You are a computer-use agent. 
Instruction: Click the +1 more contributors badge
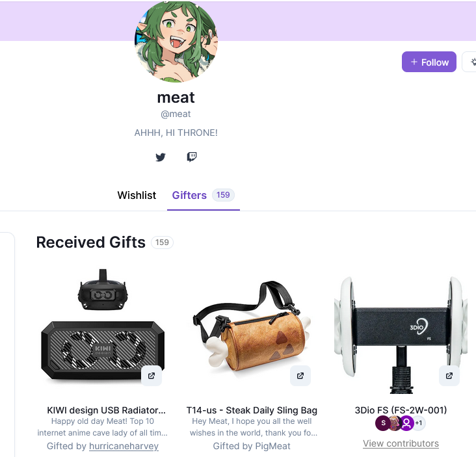point(419,423)
